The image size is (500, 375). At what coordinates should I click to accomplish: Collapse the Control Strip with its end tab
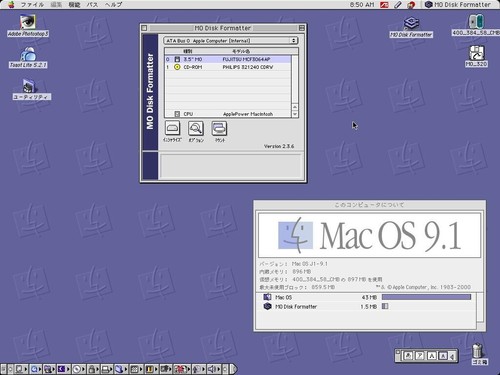coord(234,369)
